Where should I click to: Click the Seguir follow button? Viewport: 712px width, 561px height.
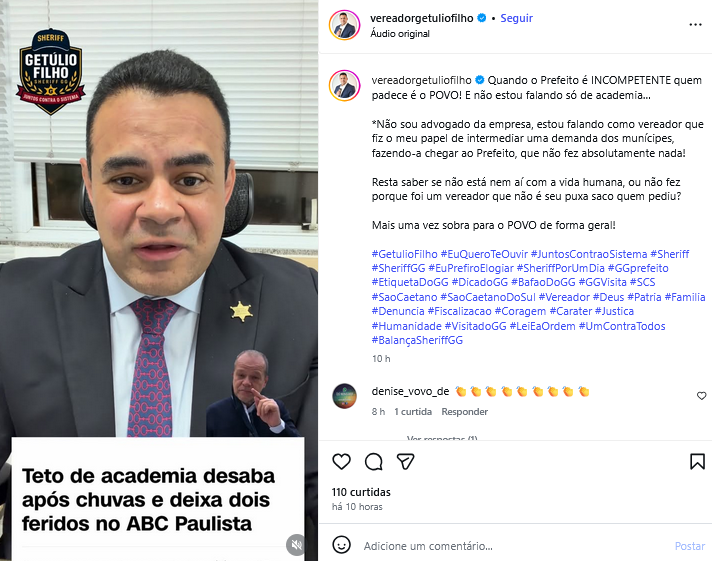(x=516, y=18)
